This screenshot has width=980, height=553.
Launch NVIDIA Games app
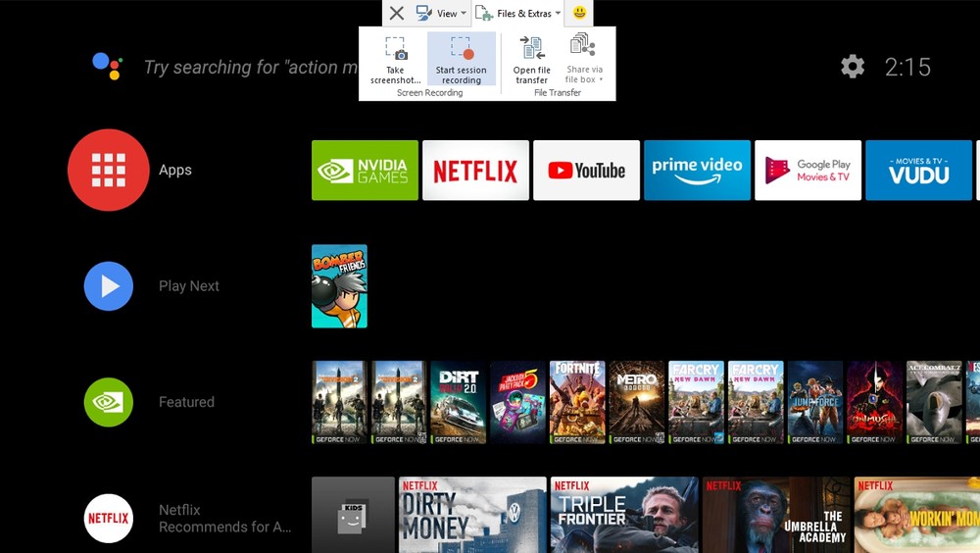pyautogui.click(x=365, y=171)
